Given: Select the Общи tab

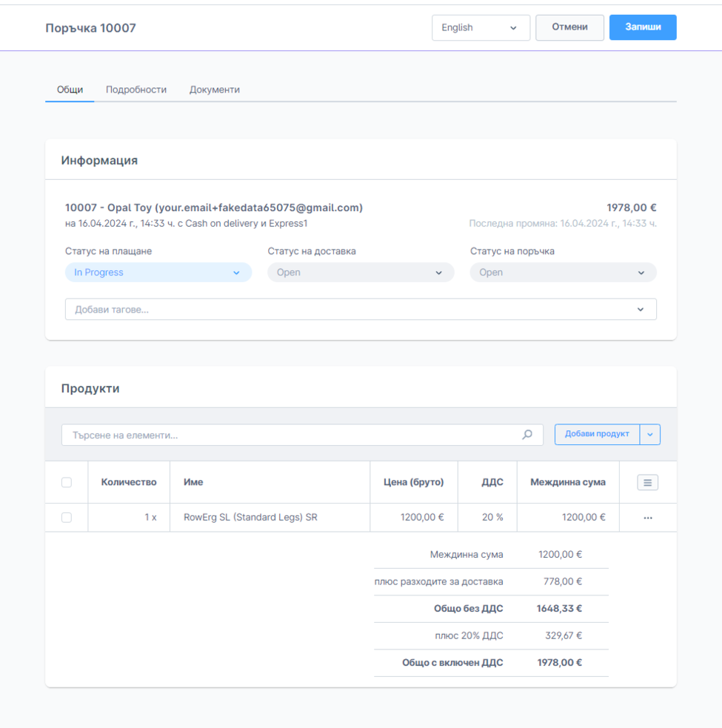Looking at the screenshot, I should 70,90.
